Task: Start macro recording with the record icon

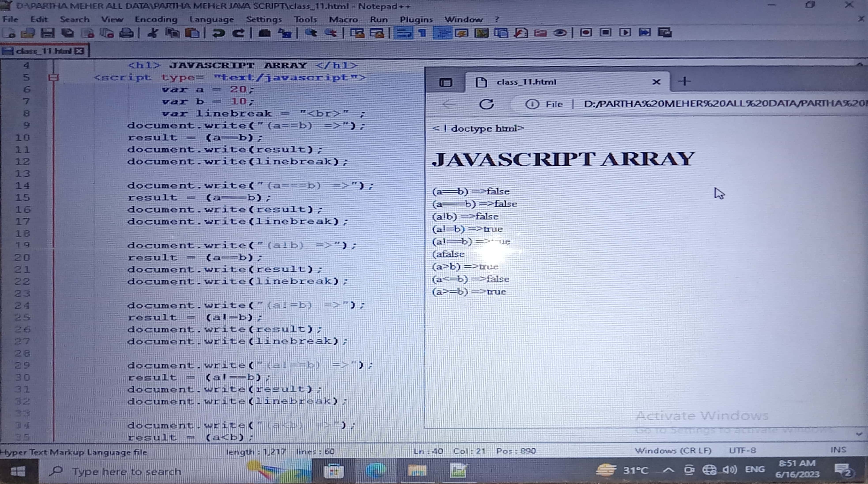Action: tap(586, 33)
